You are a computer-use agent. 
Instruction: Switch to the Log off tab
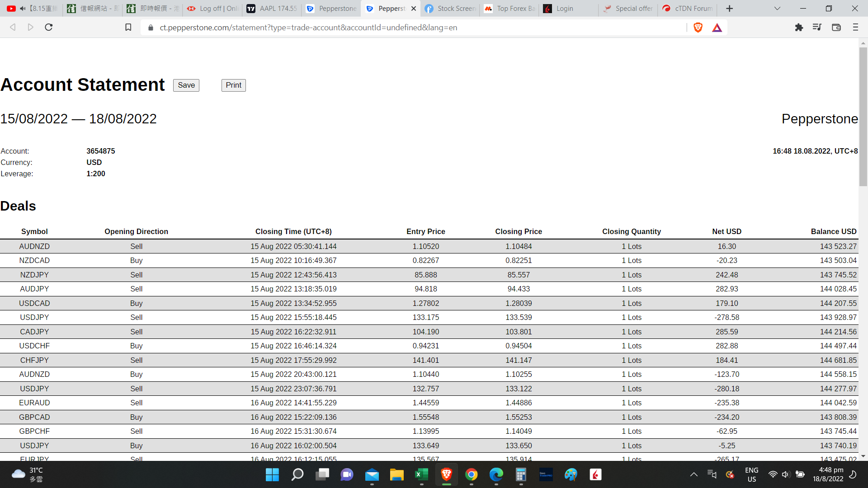click(x=213, y=9)
